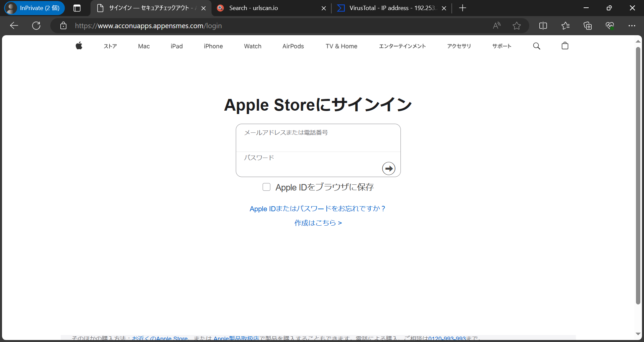Open the shopping bag icon
Viewport: 644px width, 342px height.
point(565,46)
